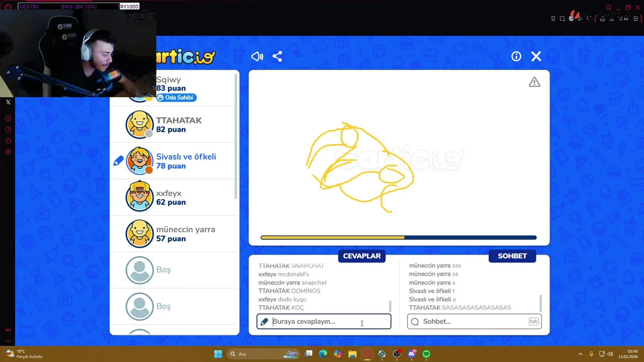The width and height of the screenshot is (644, 362).
Task: Mute the game sound speaker icon
Action: point(257,56)
